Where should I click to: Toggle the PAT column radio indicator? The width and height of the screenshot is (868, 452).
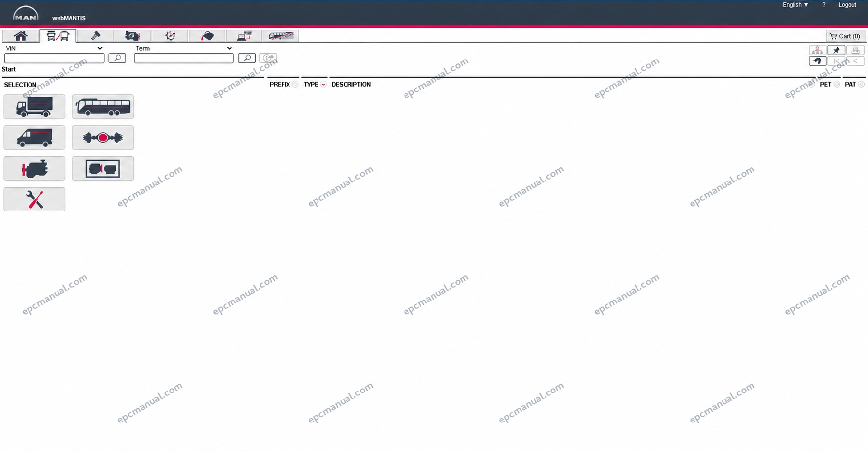click(x=861, y=84)
